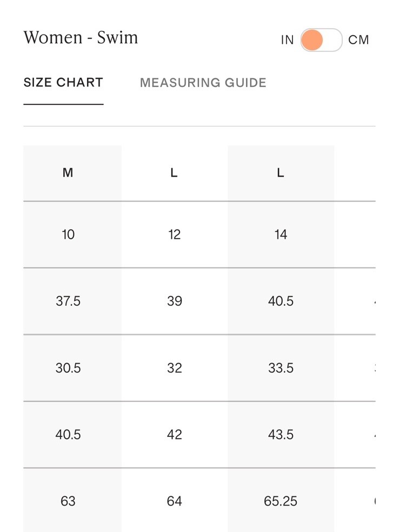This screenshot has width=399, height=532.
Task: Select the M size column header
Action: (x=68, y=173)
